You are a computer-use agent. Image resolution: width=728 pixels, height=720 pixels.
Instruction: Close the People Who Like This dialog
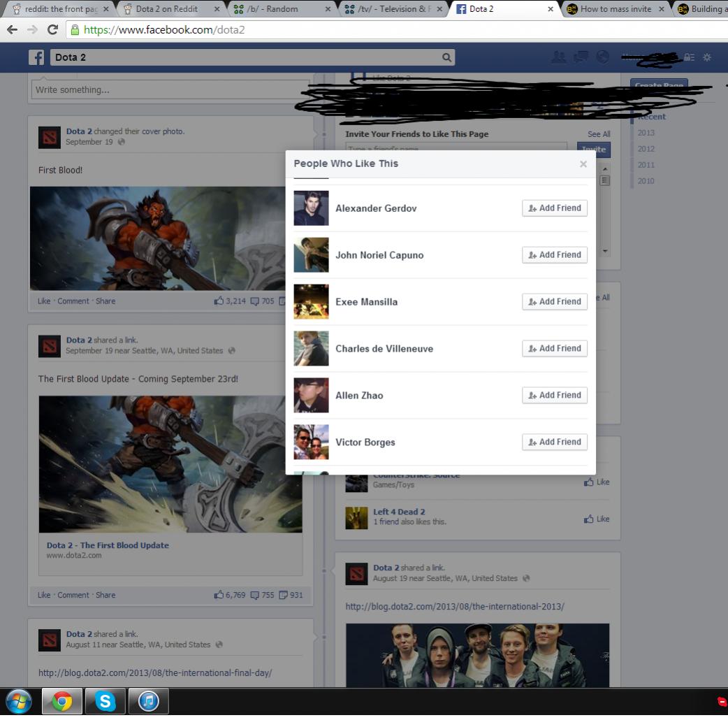click(x=583, y=164)
